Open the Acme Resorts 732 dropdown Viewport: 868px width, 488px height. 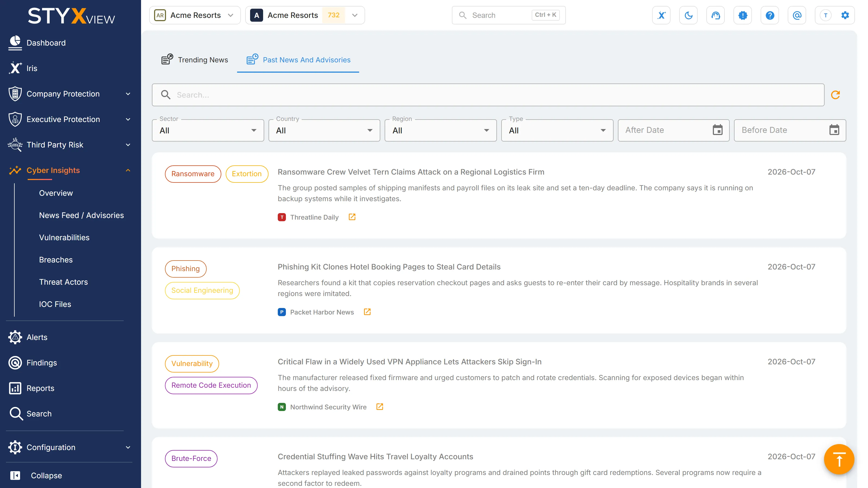(x=305, y=15)
